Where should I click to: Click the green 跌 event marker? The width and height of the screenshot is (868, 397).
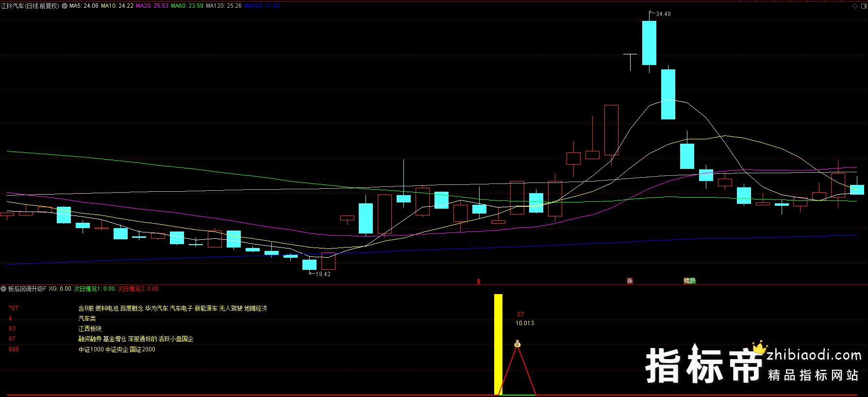pyautogui.click(x=693, y=281)
